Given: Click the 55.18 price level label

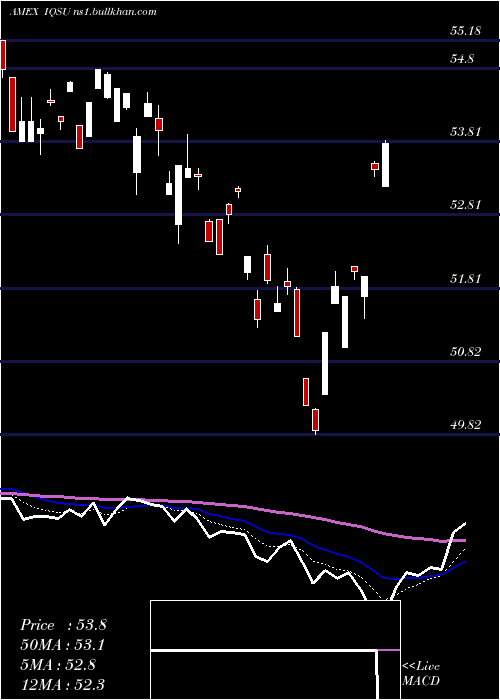Looking at the screenshot, I should (465, 31).
